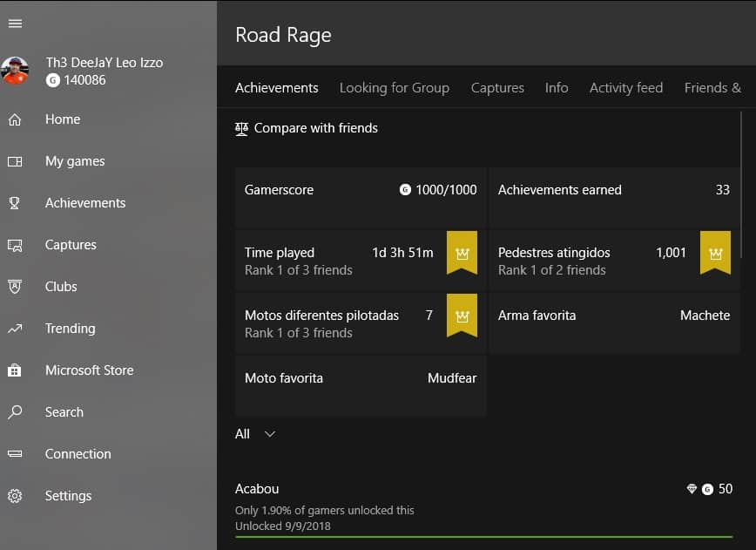Click the Captures screen icon in sidebar

(x=15, y=245)
